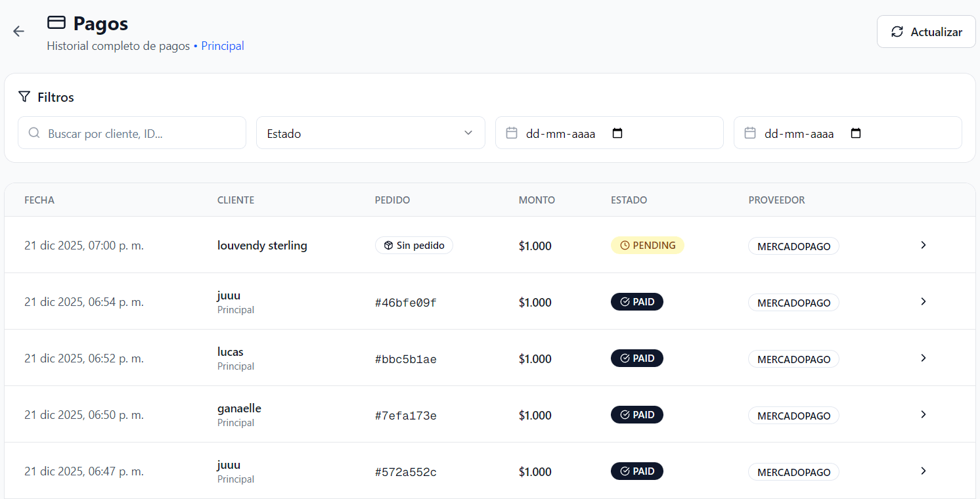Click the magnifying glass search icon
The width and height of the screenshot is (980, 499).
pos(34,133)
